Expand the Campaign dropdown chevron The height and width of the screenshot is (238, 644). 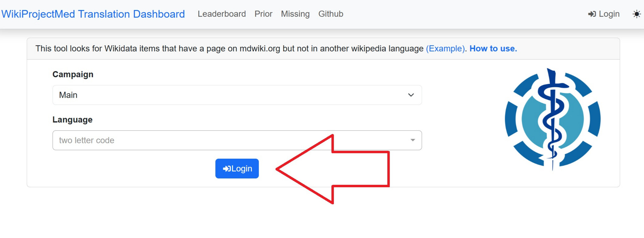tap(411, 95)
